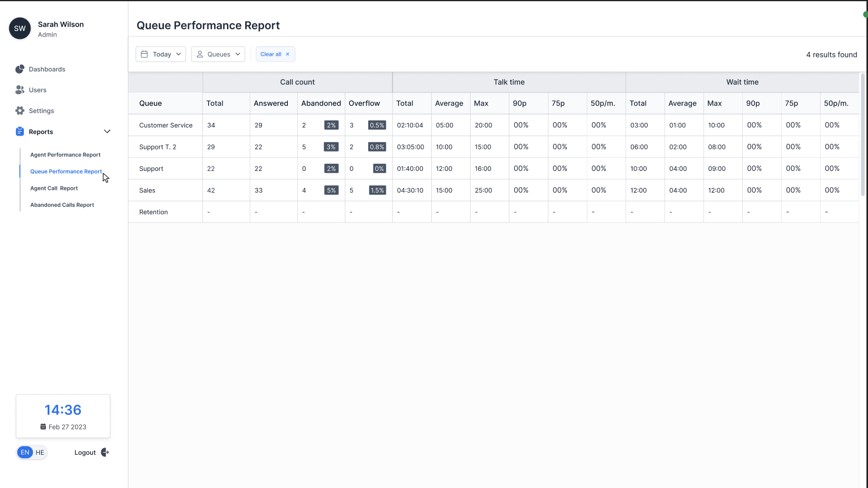Click the Dashboards pie chart icon
Viewport: 868px width, 488px height.
point(20,69)
